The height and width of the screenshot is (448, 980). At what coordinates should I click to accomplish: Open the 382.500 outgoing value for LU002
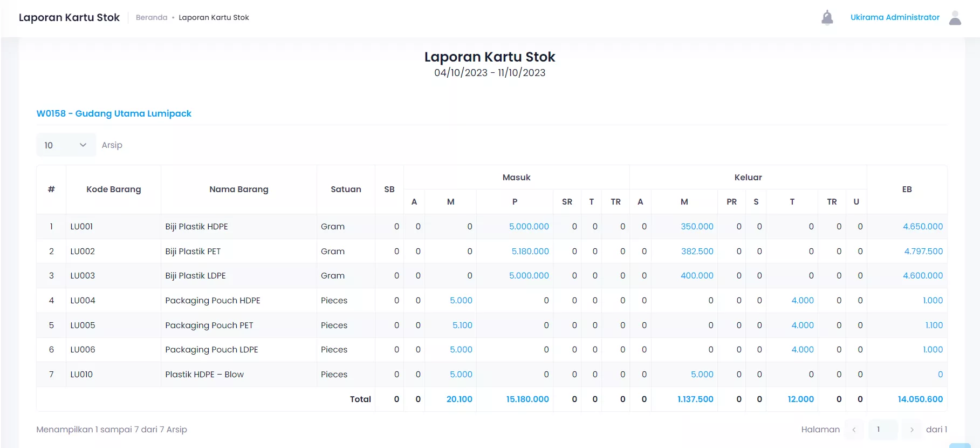pyautogui.click(x=697, y=252)
